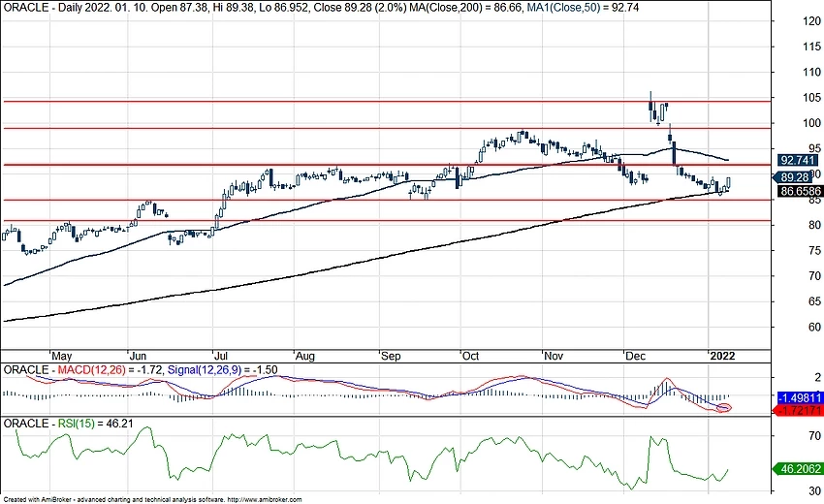824x504 pixels.
Task: Select the 92.741 moving average value tag
Action: pos(797,161)
